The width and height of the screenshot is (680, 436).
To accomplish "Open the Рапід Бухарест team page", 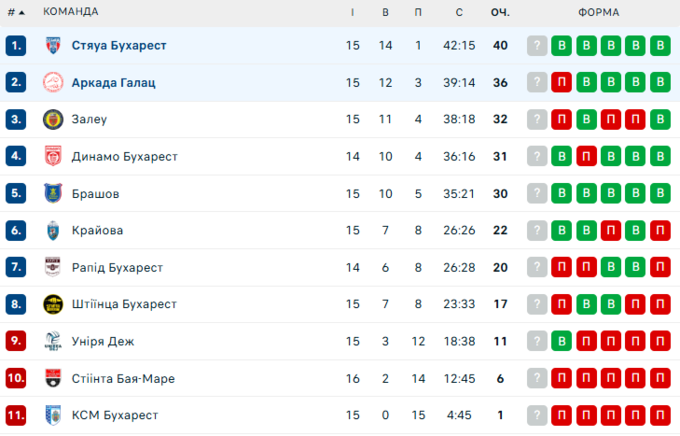I will (117, 268).
